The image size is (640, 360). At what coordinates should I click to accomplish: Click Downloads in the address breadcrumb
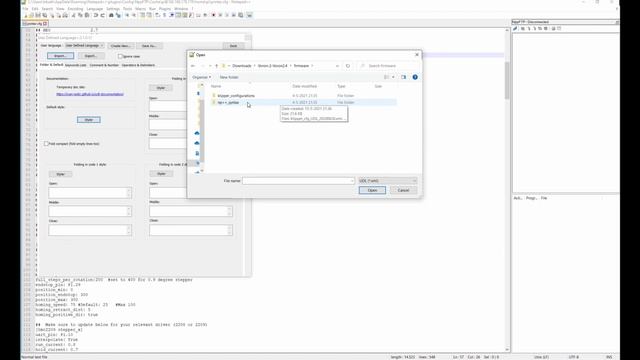[242, 66]
